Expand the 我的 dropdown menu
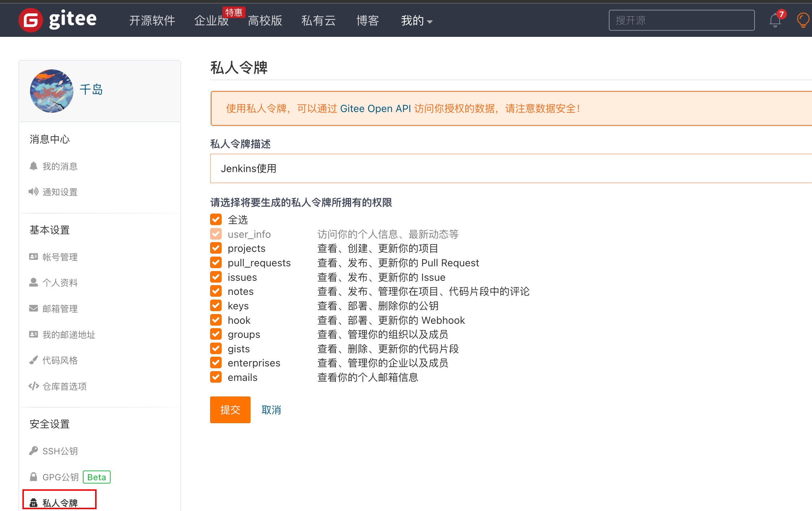812x511 pixels. pos(416,21)
